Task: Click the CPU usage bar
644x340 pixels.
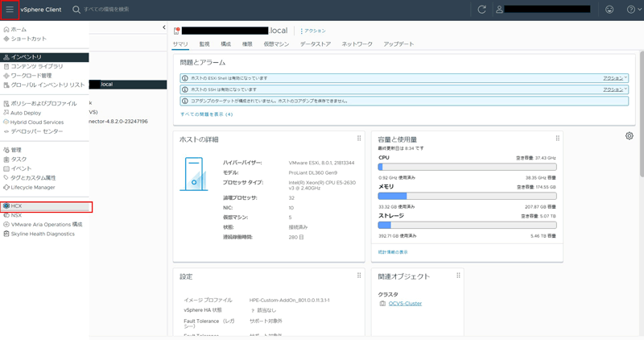Action: (468, 167)
